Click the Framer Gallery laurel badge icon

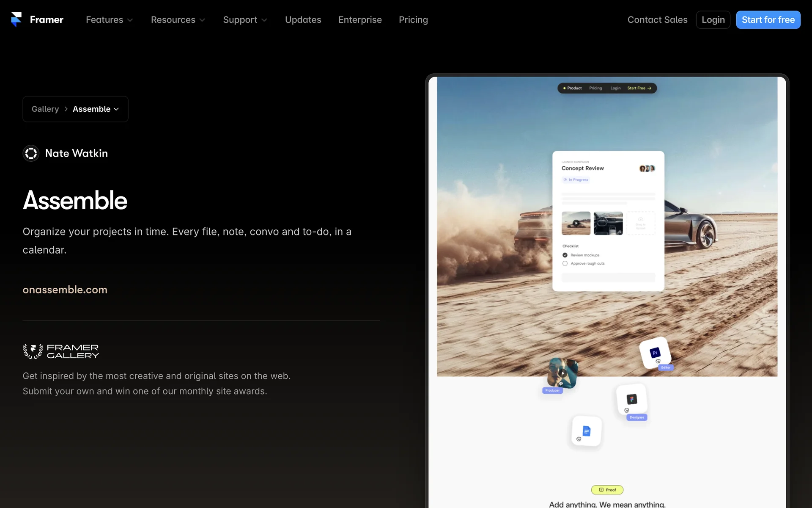pyautogui.click(x=33, y=351)
